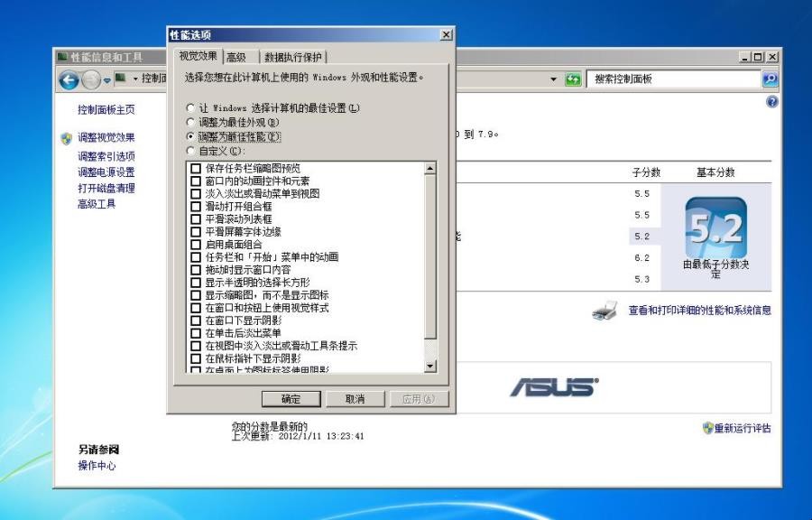This screenshot has height=520, width=812.
Task: Click 重新运行评估 link
Action: tap(743, 428)
